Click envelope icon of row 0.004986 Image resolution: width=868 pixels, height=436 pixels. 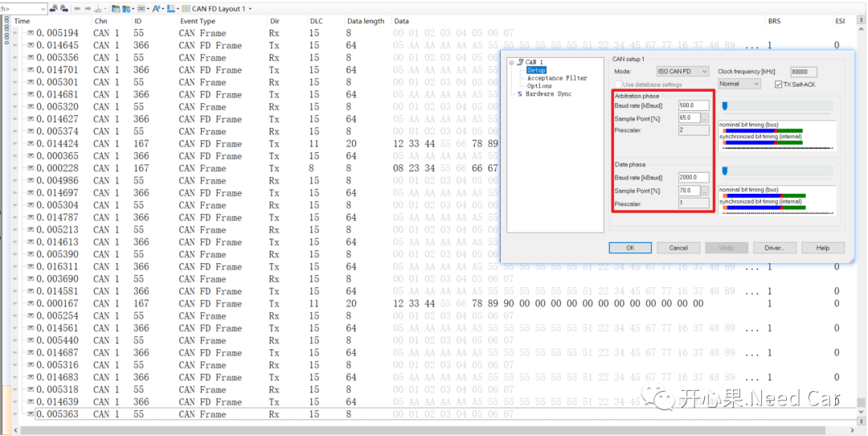pos(31,181)
